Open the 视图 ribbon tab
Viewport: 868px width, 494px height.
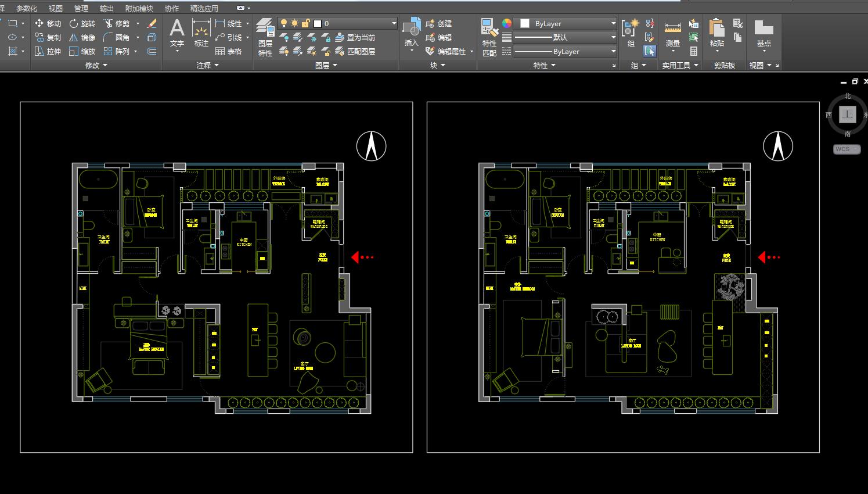pos(56,8)
